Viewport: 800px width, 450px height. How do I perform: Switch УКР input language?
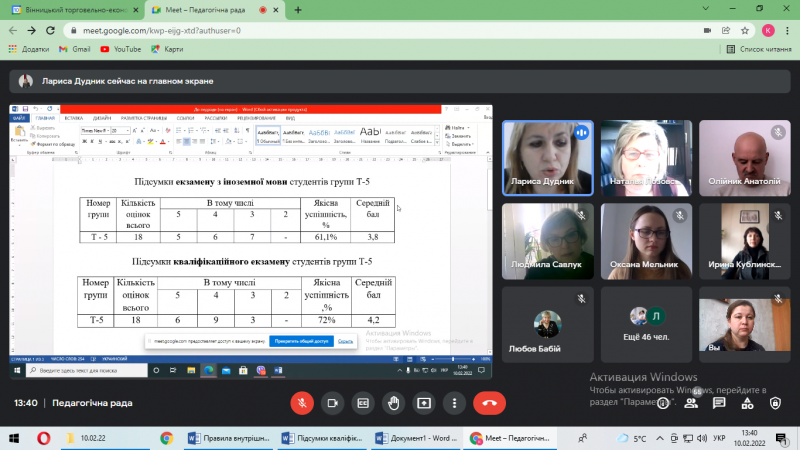coord(719,438)
